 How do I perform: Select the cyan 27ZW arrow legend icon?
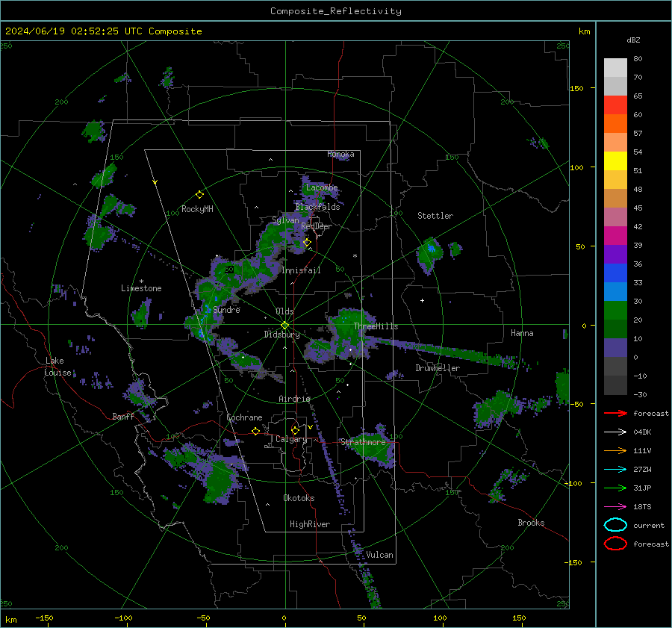(x=615, y=469)
